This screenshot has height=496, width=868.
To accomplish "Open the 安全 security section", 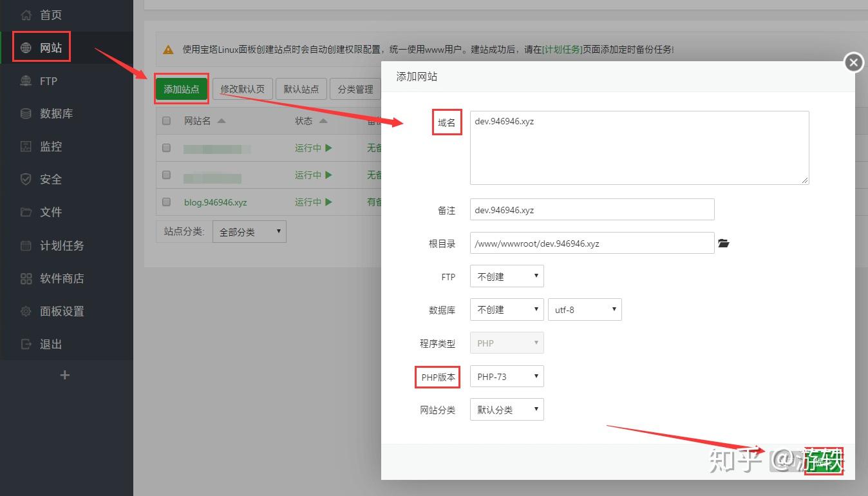I will (x=50, y=179).
